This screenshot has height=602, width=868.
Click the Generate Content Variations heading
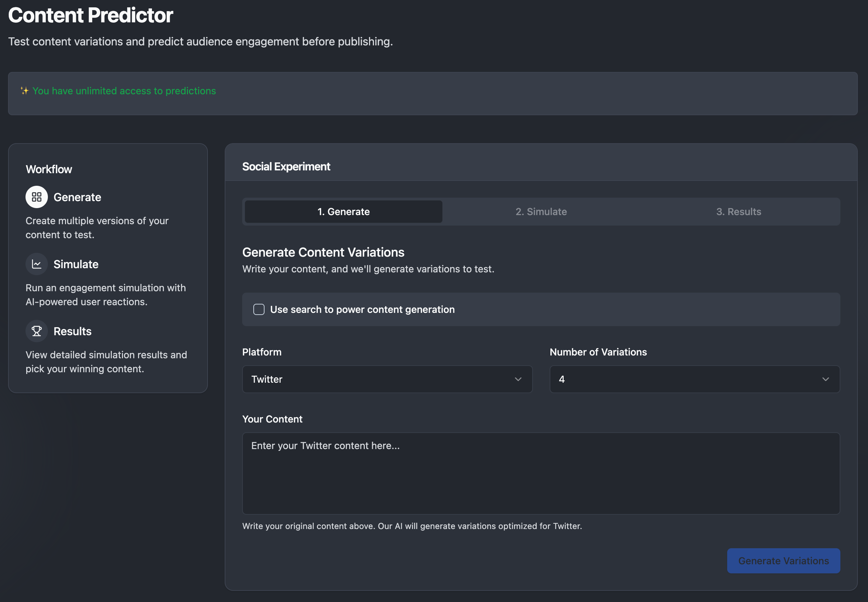pos(324,252)
